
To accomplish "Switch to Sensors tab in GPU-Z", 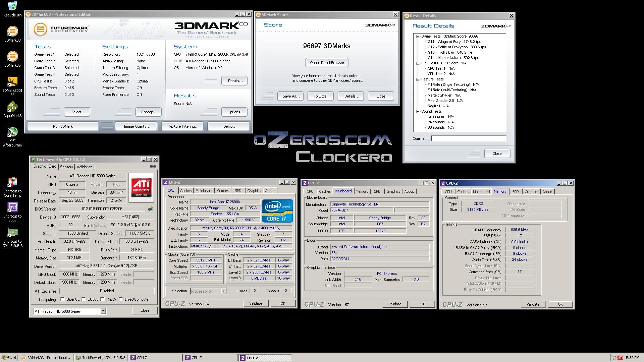I will pos(66,167).
